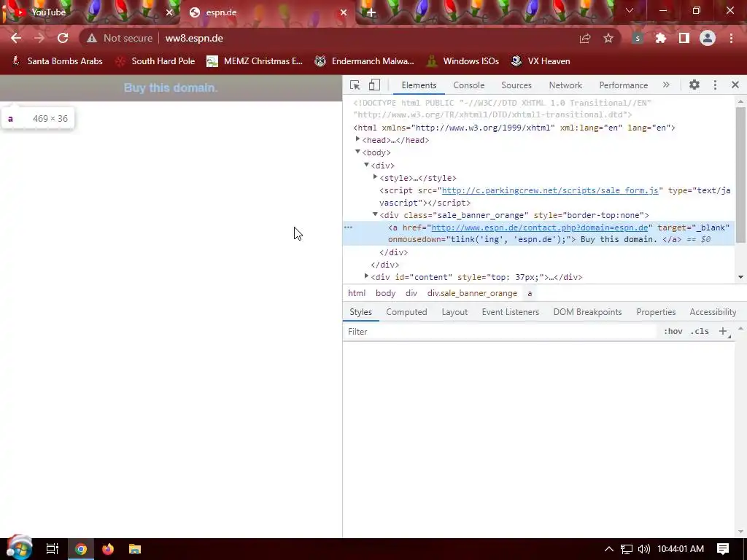747x560 pixels.
Task: Open File Explorer from the taskbar
Action: pyautogui.click(x=135, y=549)
